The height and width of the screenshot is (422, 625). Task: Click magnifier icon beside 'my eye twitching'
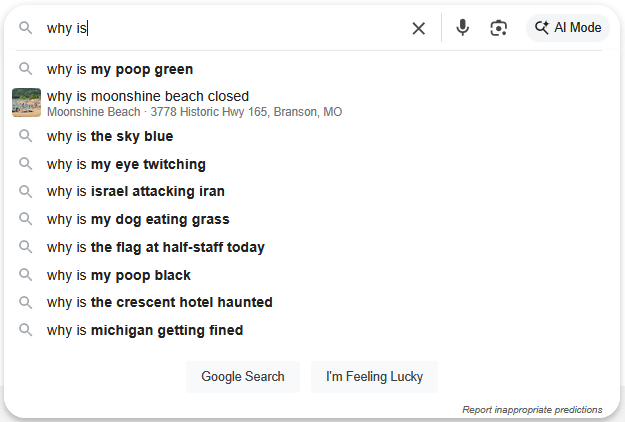(x=26, y=163)
